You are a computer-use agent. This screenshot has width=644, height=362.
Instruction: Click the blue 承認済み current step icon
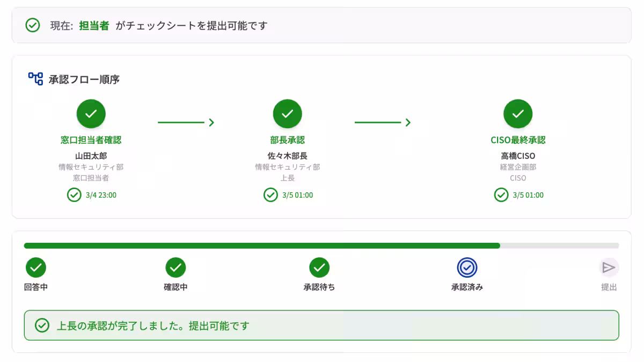467,267
